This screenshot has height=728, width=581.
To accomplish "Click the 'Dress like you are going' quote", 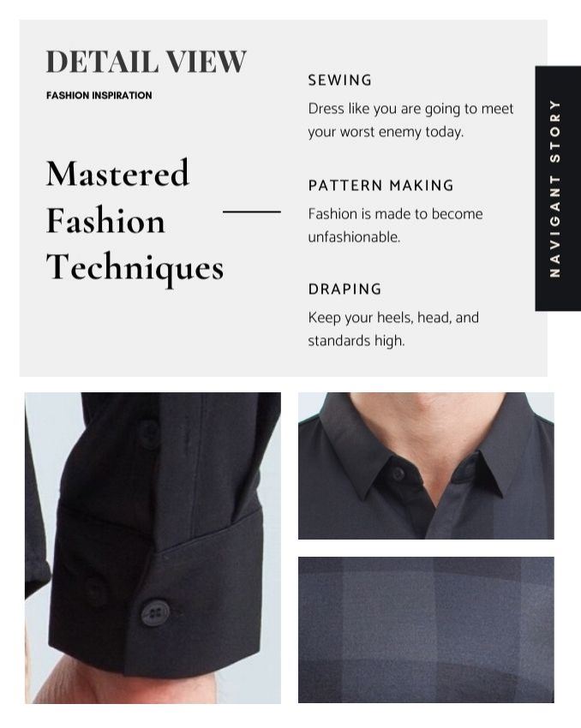I will pyautogui.click(x=410, y=120).
